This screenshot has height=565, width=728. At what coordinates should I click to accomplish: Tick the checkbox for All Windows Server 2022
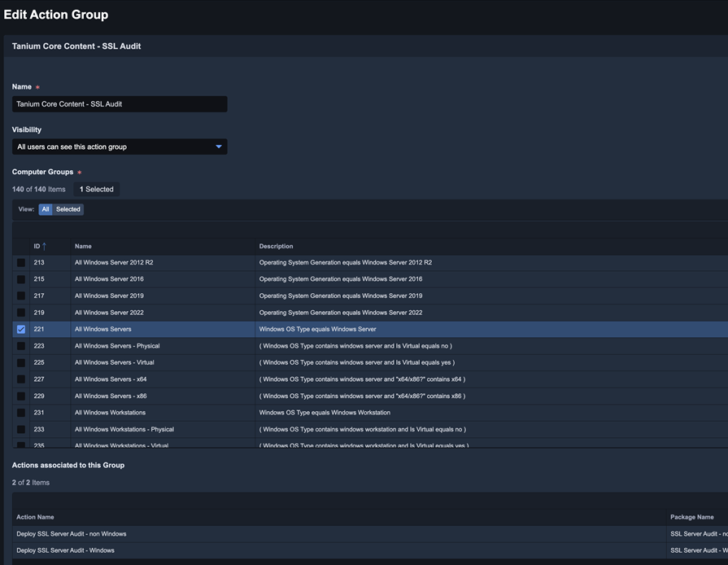(x=21, y=313)
